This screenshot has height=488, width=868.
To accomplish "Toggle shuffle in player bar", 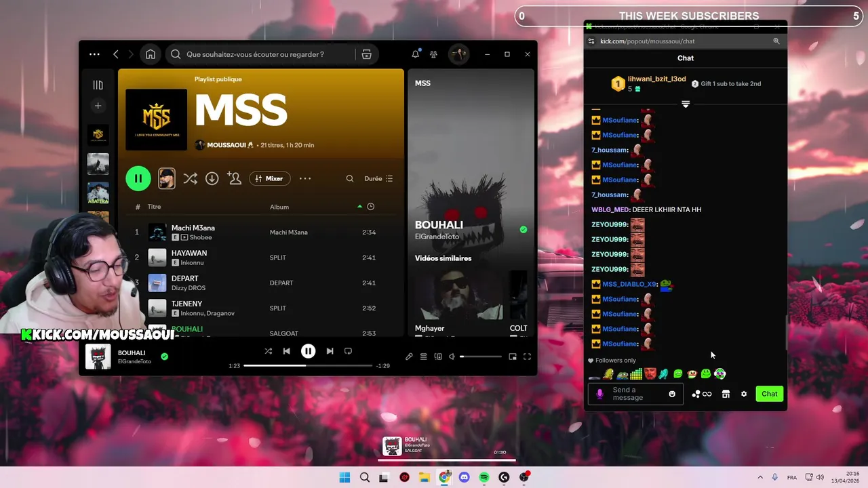I will tap(268, 351).
